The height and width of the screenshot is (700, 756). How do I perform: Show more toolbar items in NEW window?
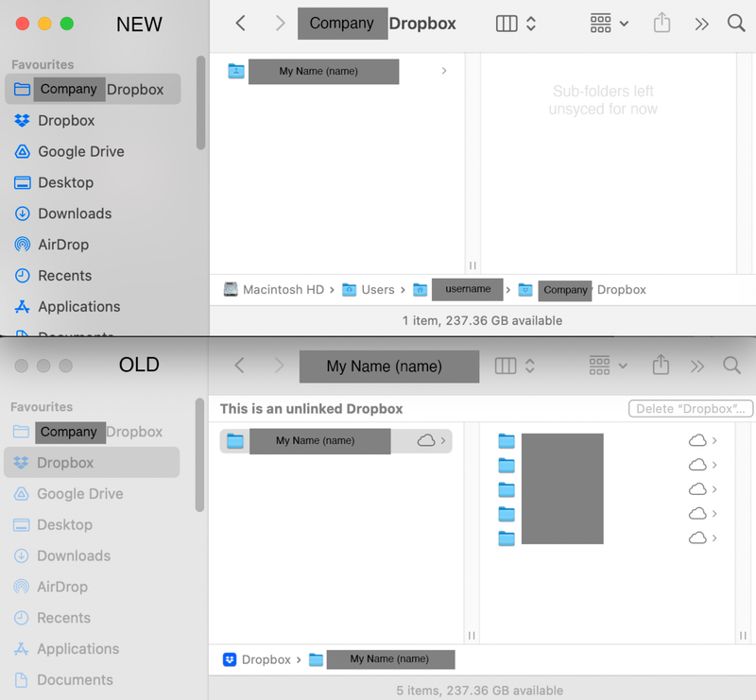point(701,24)
